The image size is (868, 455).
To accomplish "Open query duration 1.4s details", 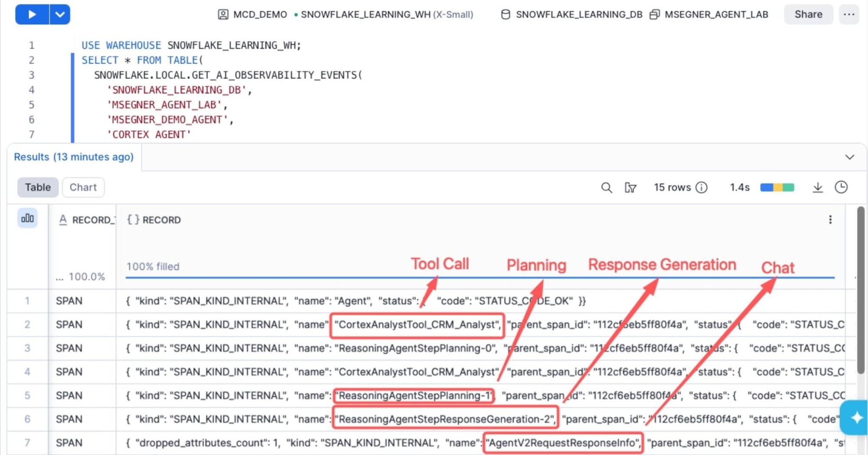I will pyautogui.click(x=740, y=187).
